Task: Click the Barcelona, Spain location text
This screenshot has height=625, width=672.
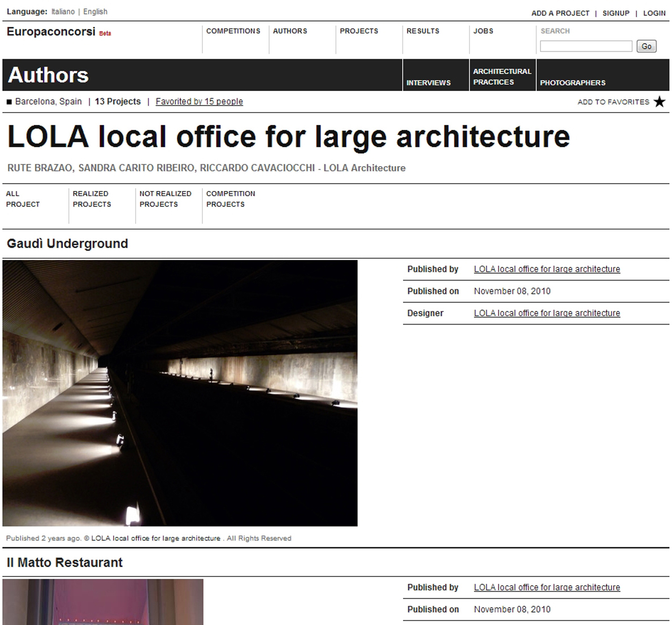Action: pos(49,102)
